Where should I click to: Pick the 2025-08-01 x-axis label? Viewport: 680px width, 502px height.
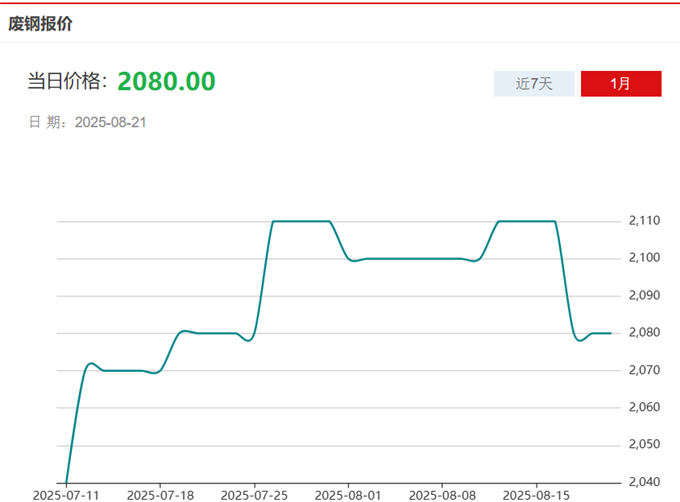point(348,494)
